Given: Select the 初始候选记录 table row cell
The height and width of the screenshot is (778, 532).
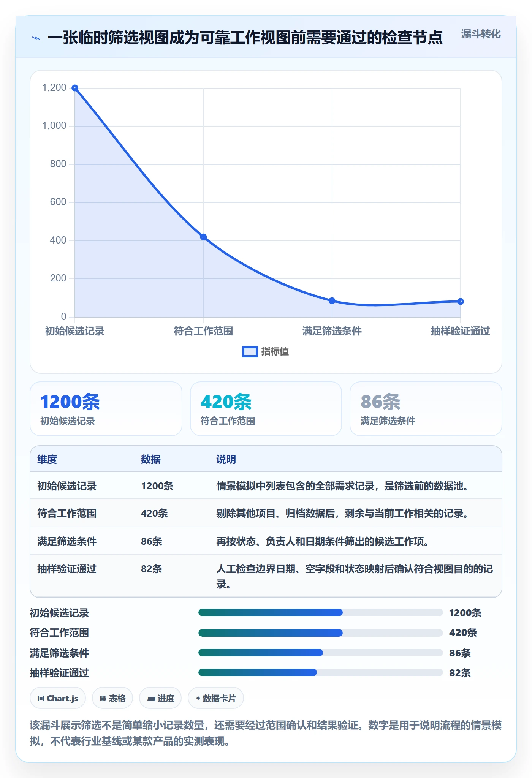Looking at the screenshot, I should 67,486.
